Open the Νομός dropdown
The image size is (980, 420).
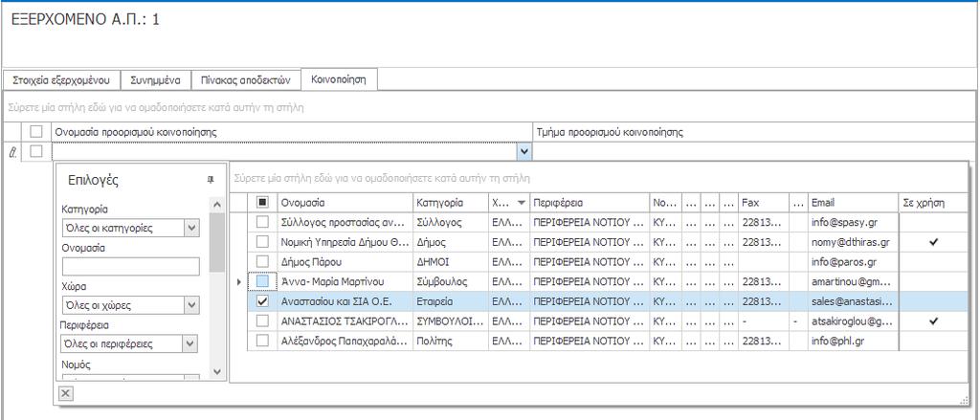(191, 377)
